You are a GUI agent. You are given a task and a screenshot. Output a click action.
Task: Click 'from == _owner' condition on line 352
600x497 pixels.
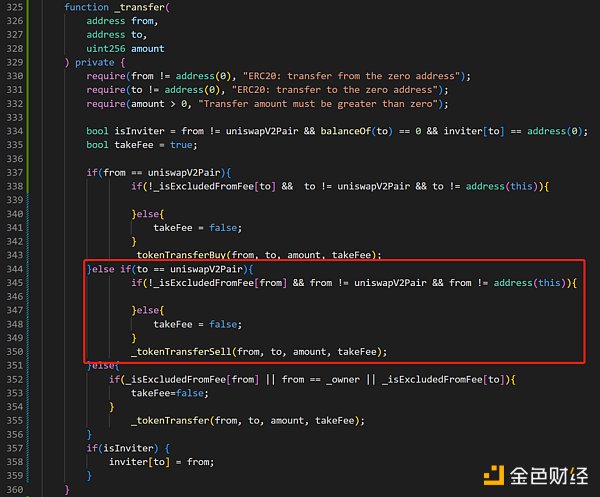[320, 380]
